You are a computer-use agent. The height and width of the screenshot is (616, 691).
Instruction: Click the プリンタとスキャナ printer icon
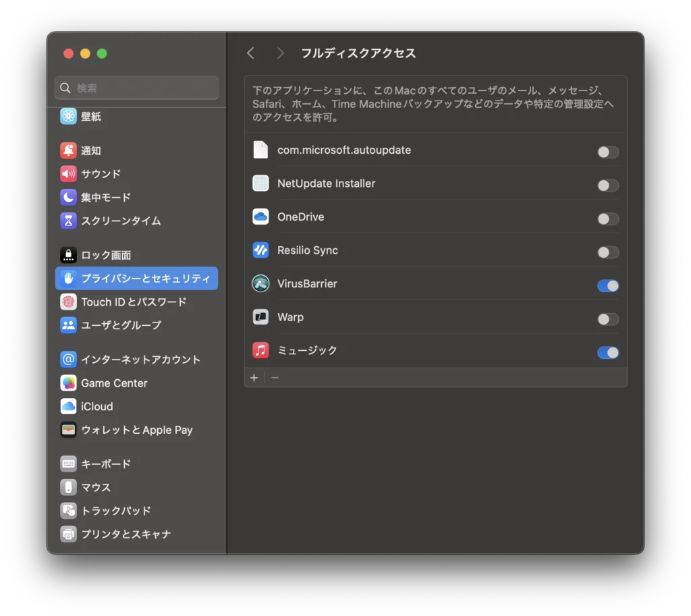coord(68,534)
